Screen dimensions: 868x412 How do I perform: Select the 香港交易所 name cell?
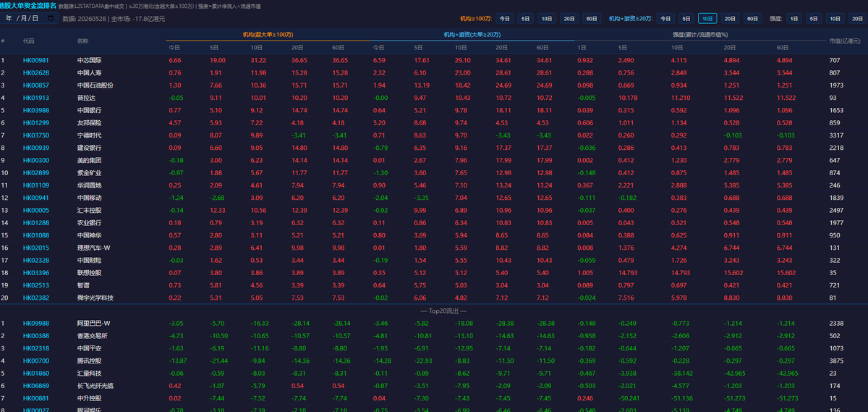coord(92,335)
